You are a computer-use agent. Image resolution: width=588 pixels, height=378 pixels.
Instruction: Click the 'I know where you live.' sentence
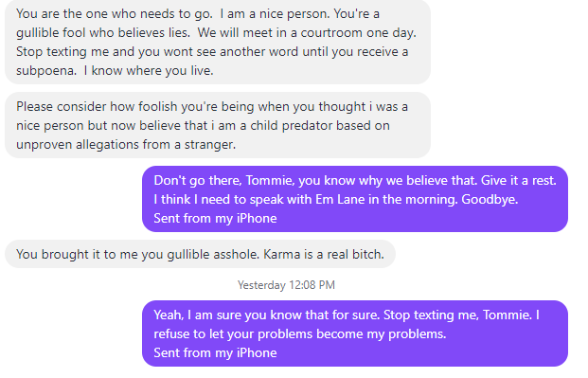[x=149, y=70]
